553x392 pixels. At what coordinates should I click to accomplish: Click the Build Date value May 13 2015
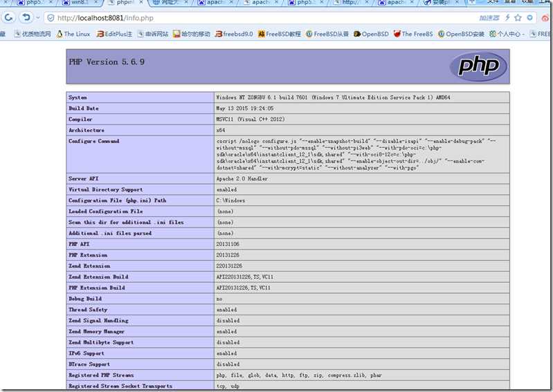[245, 109]
